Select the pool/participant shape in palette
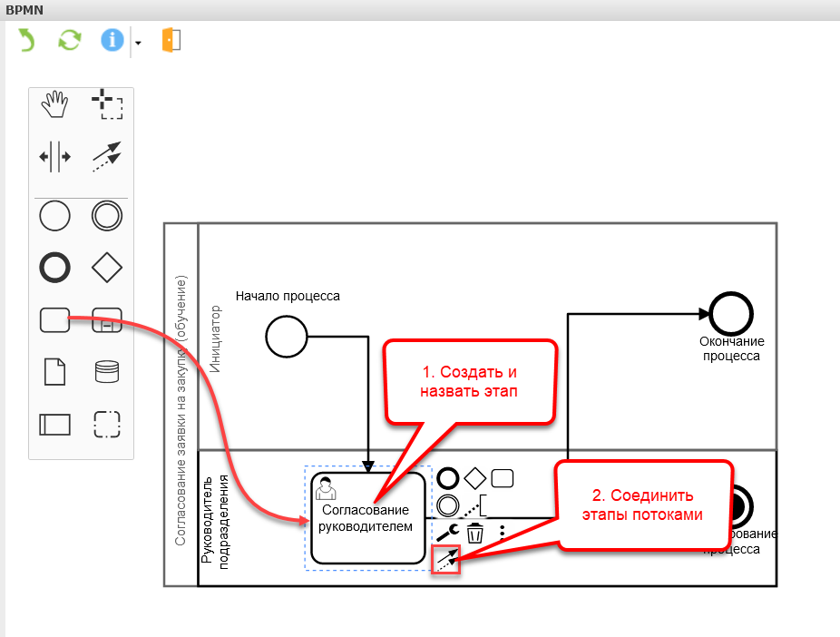840x637 pixels. pyautogui.click(x=54, y=424)
